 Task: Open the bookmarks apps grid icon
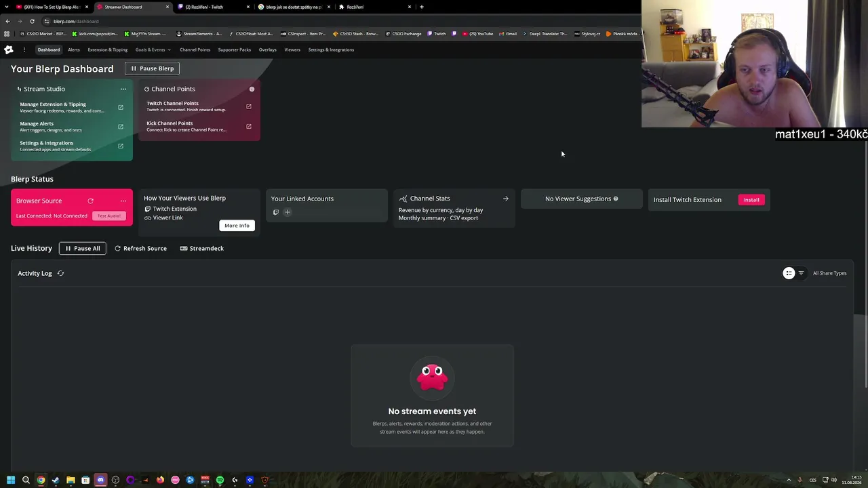[7, 34]
